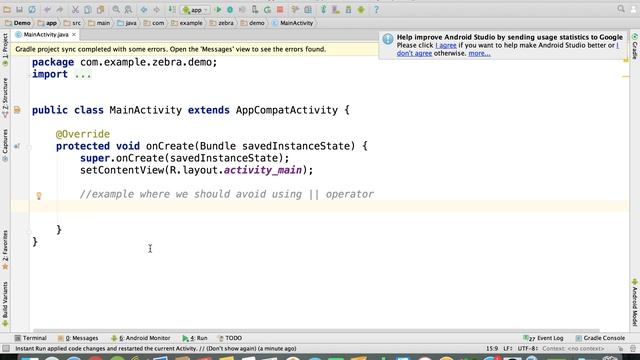Click the Replace toolbar icon
The height and width of the screenshot is (360, 640).
point(128,9)
